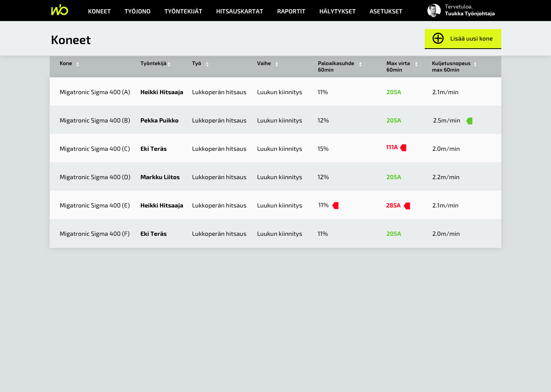
Task: Click the red flag on Paloaikasuhde 11%
Action: click(336, 206)
